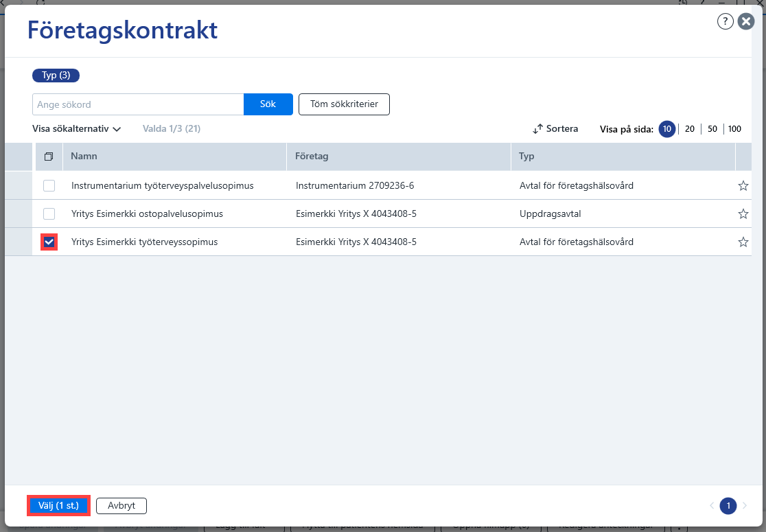The image size is (766, 532).
Task: Star the Yritys Esimerkki ostopalvelusopimus row
Action: point(743,214)
